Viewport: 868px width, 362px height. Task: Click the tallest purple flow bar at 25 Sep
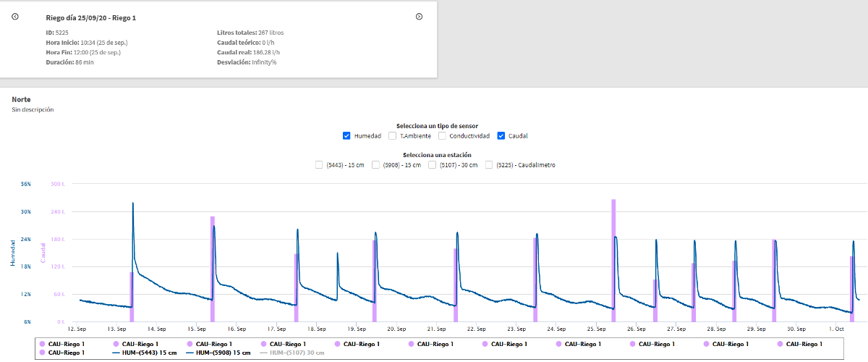coord(613,259)
